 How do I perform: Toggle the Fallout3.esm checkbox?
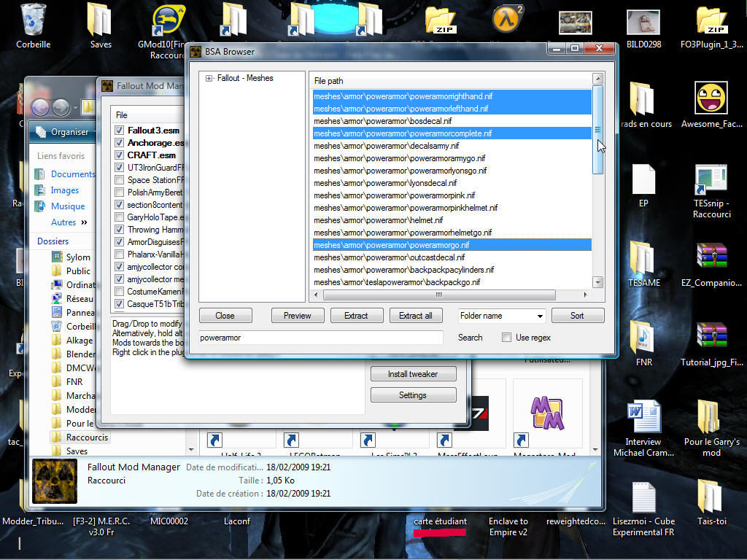pyautogui.click(x=119, y=130)
